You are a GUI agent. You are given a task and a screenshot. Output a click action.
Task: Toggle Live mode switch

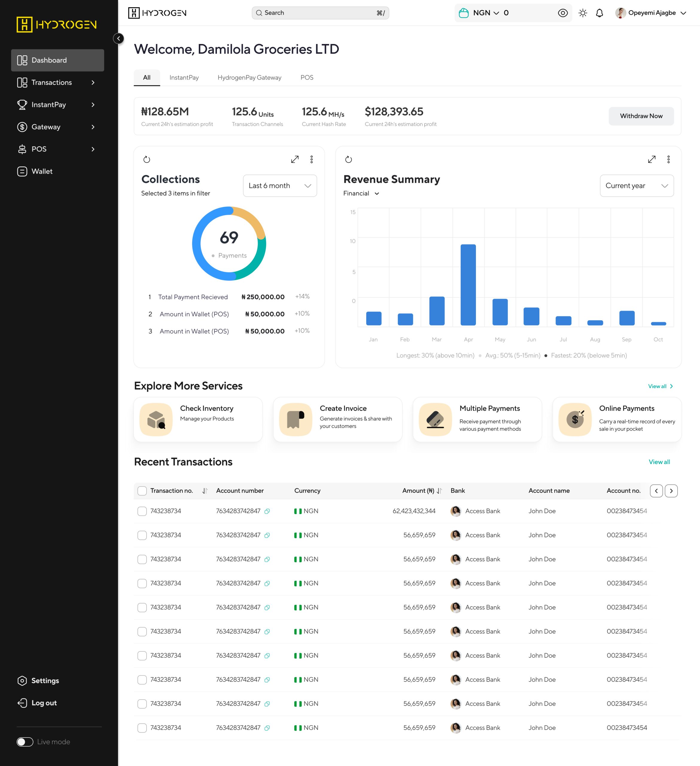point(25,742)
